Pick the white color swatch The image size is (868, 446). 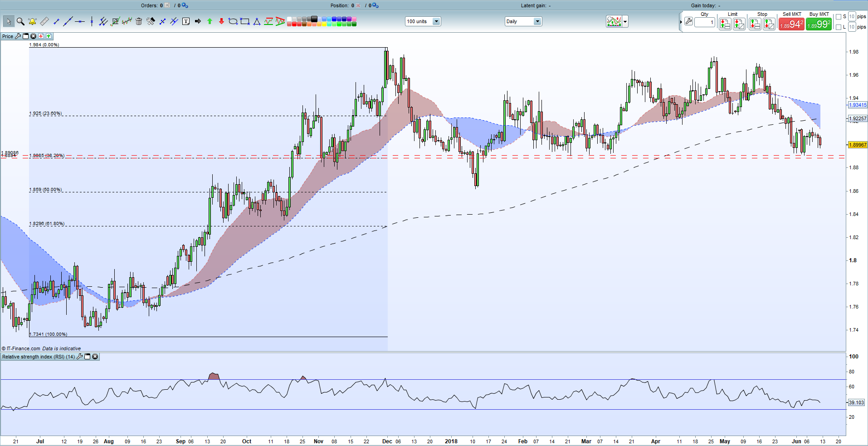click(289, 19)
